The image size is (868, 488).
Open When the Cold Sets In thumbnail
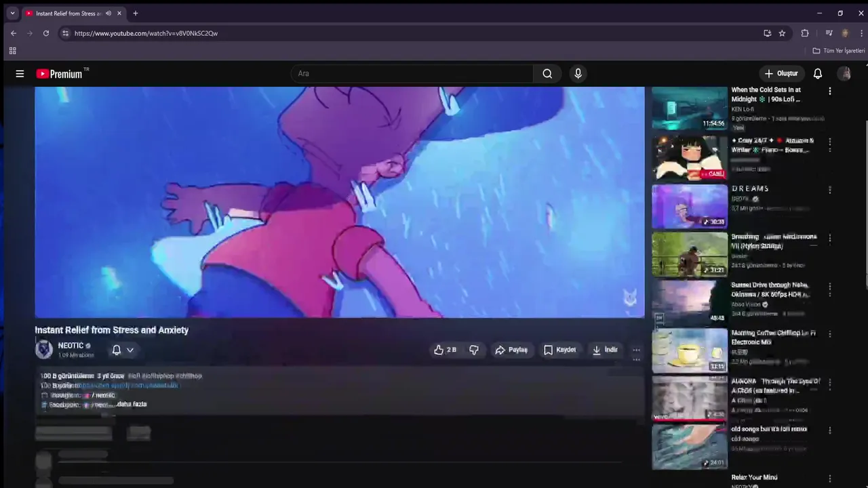690,108
